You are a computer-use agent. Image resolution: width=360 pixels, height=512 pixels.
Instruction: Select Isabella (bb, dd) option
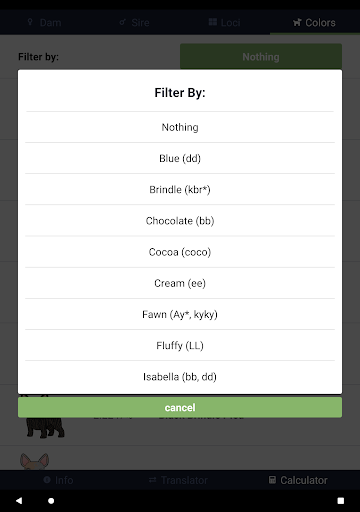[180, 377]
